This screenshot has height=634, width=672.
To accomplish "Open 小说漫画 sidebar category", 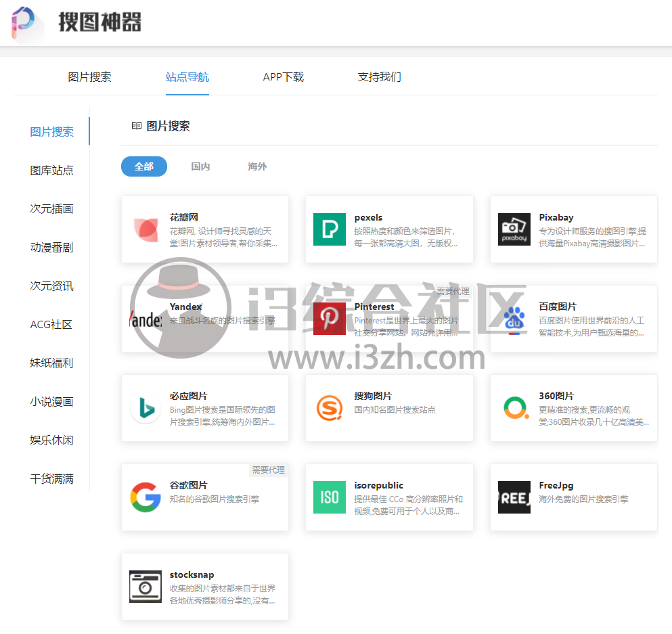I will click(x=52, y=402).
